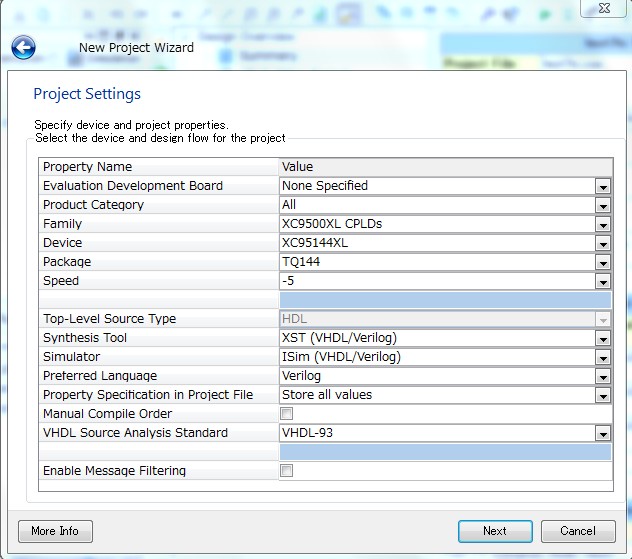Click the VHDL Source Analysis Standard label
This screenshot has width=632, height=559.
pyautogui.click(x=135, y=433)
